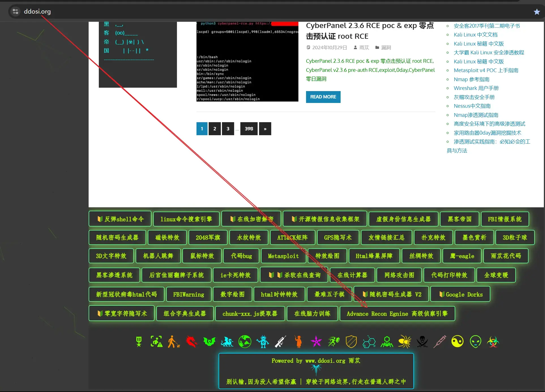Click the pink syringe icon
The height and width of the screenshot is (392, 545).
tap(440, 342)
